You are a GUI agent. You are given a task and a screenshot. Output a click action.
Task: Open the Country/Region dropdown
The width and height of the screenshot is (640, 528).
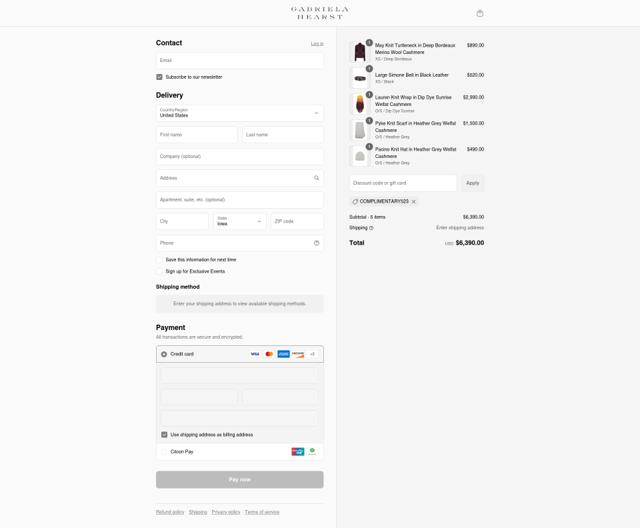240,113
